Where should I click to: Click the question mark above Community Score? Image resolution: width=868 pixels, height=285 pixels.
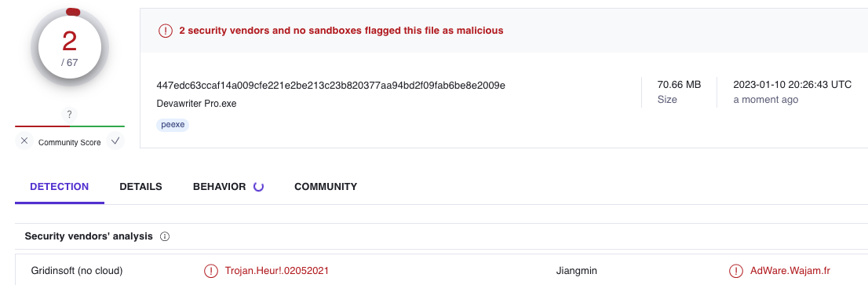69,115
